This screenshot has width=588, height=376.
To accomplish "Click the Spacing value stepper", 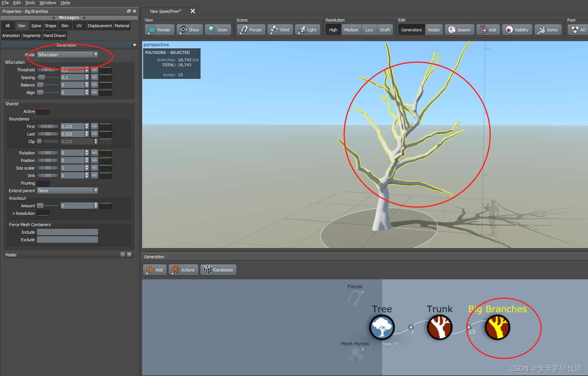I will click(87, 77).
